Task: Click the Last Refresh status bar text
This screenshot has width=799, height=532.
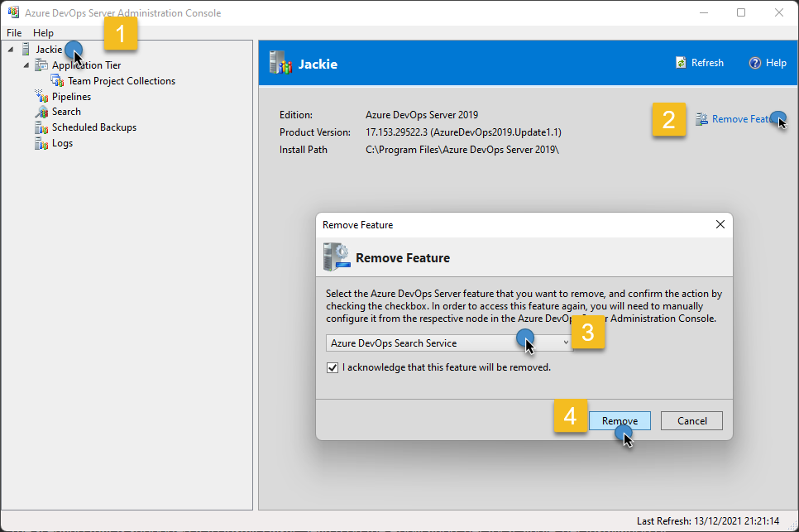Action: tap(708, 520)
